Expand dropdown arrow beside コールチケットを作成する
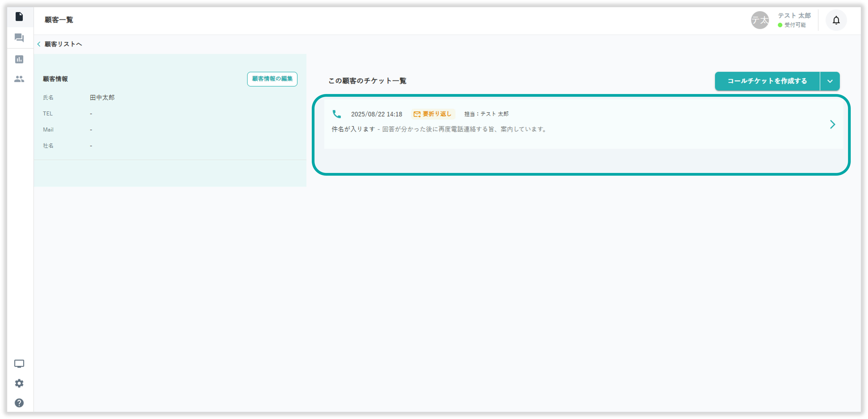 point(830,81)
